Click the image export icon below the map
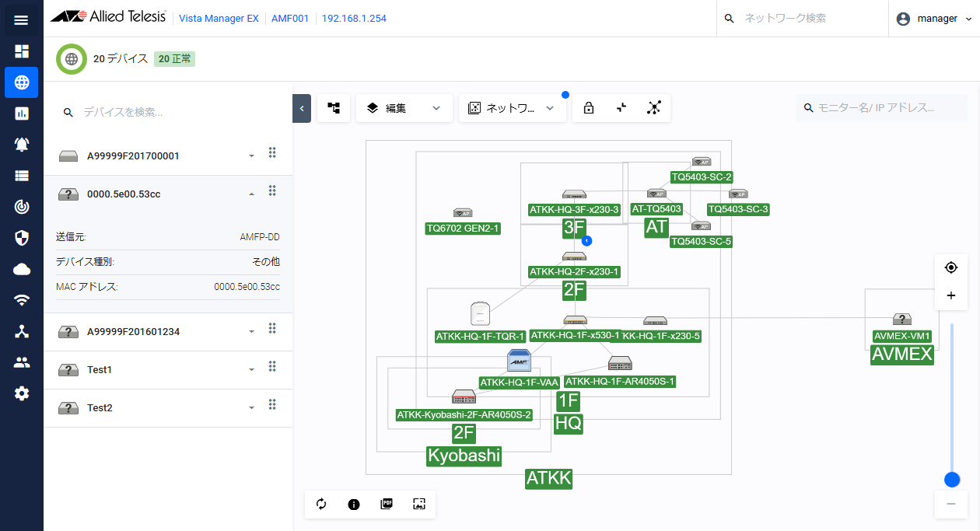 point(419,504)
